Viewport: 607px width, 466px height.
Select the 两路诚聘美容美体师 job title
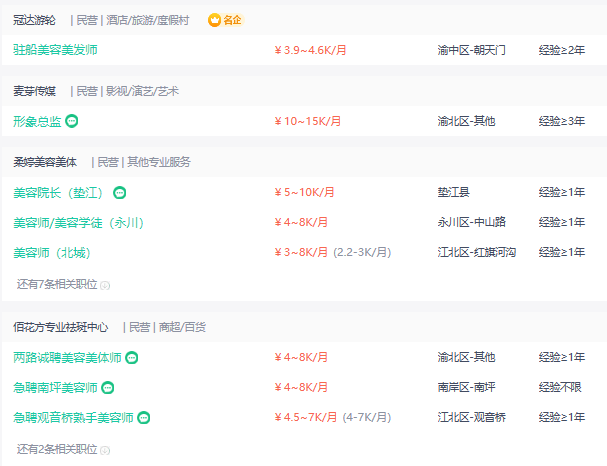tap(67, 358)
